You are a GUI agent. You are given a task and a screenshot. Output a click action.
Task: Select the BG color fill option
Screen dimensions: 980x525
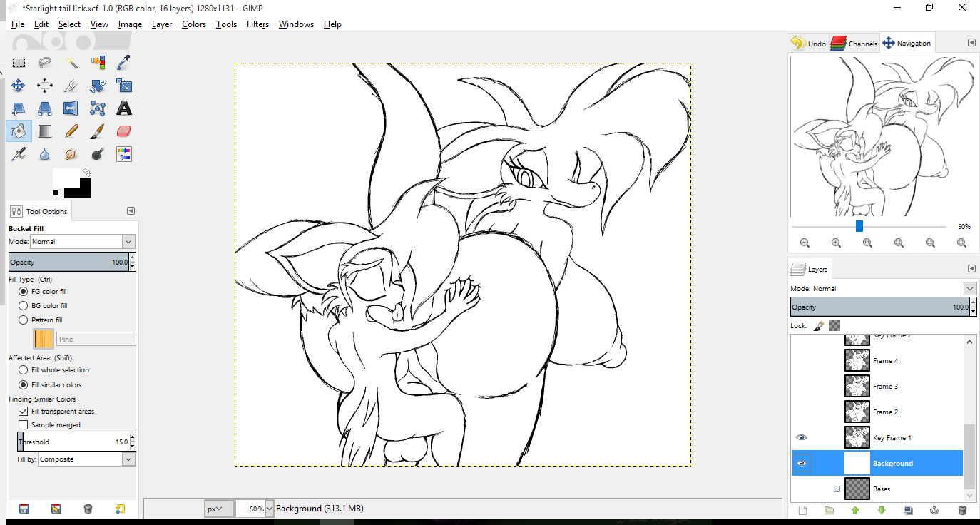(24, 306)
